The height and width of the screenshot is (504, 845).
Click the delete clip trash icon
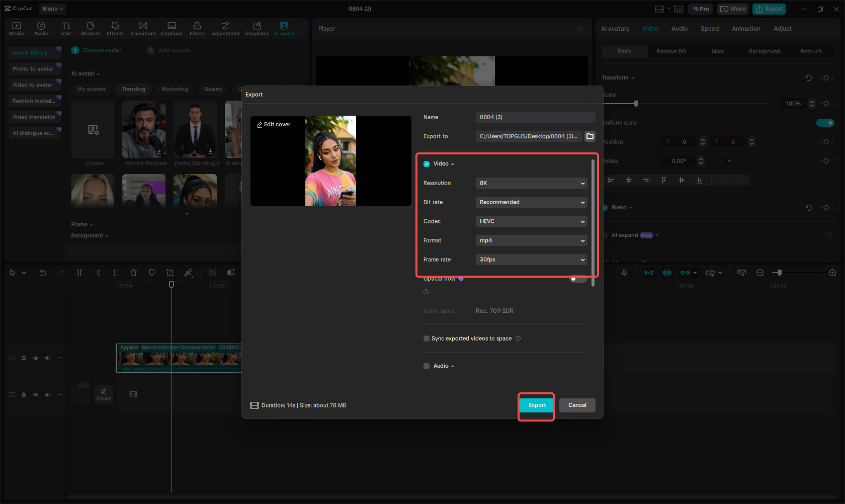tap(134, 272)
